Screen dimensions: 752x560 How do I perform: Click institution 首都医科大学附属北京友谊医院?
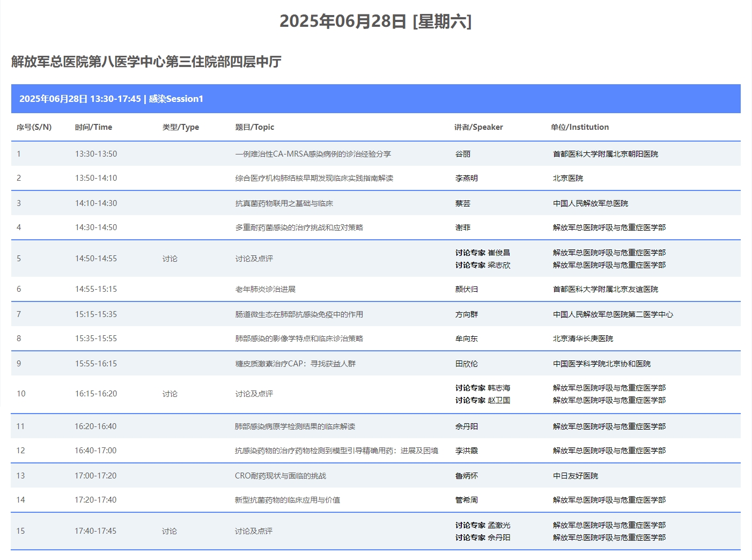[x=606, y=289]
